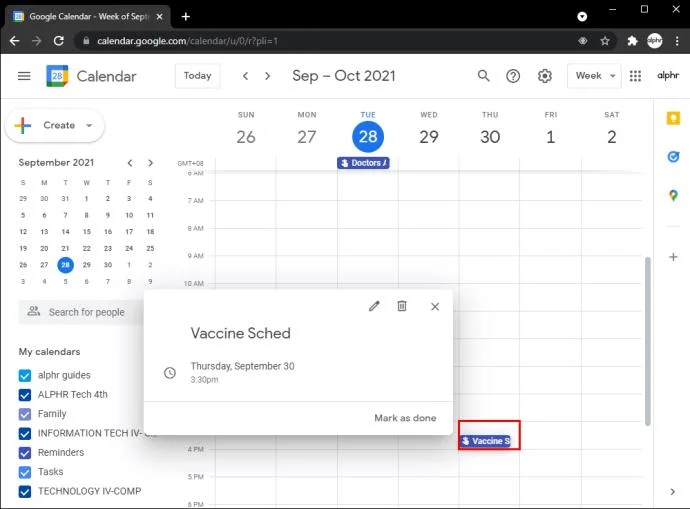Select Sunday 26 column header
690x509 pixels.
click(246, 129)
